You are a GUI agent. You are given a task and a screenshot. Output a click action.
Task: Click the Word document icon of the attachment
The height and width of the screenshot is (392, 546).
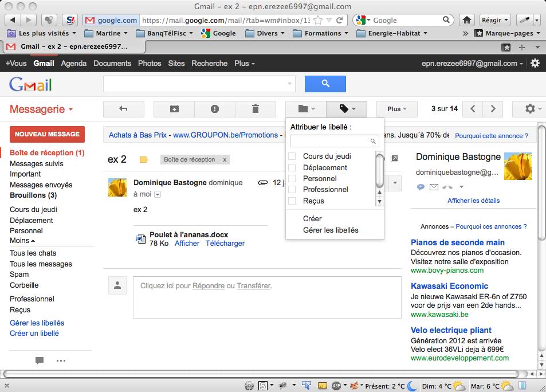click(x=141, y=238)
